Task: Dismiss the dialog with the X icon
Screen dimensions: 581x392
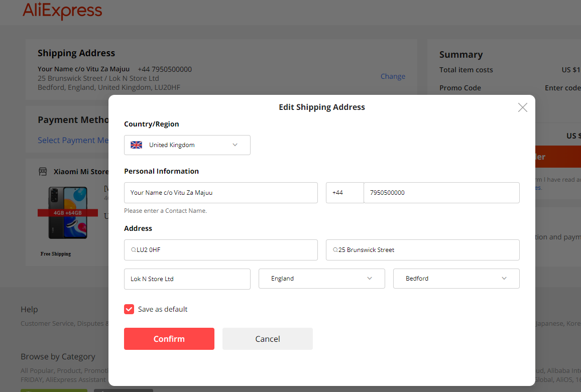Action: click(522, 107)
